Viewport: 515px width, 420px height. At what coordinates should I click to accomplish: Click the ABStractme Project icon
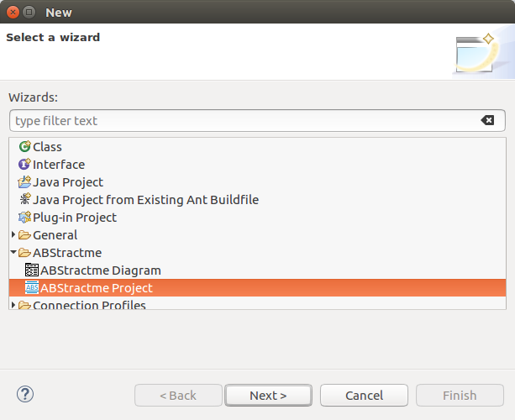click(x=32, y=288)
